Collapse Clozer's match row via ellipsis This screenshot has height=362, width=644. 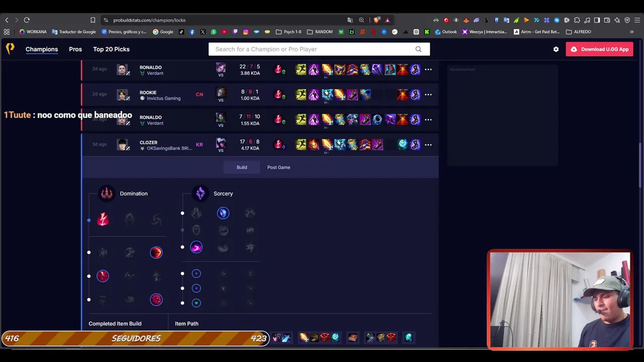coord(428,145)
